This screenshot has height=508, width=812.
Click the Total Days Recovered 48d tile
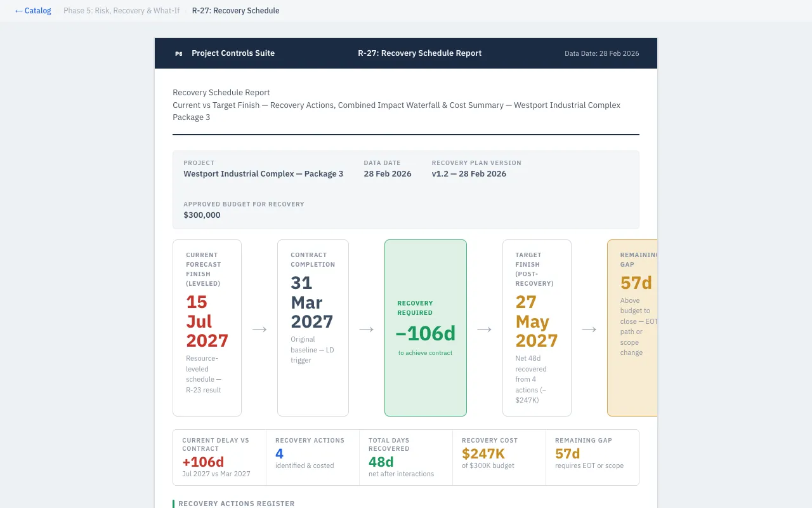405,457
